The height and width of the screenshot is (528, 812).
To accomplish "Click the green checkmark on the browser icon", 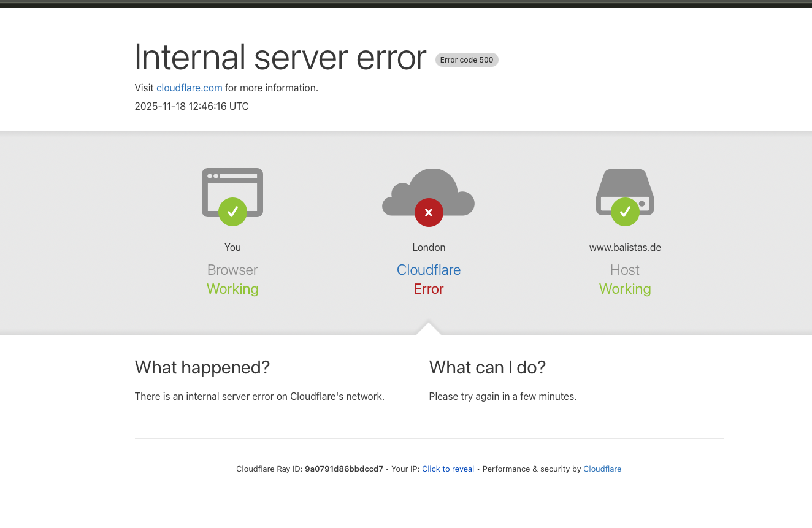I will coord(232,212).
